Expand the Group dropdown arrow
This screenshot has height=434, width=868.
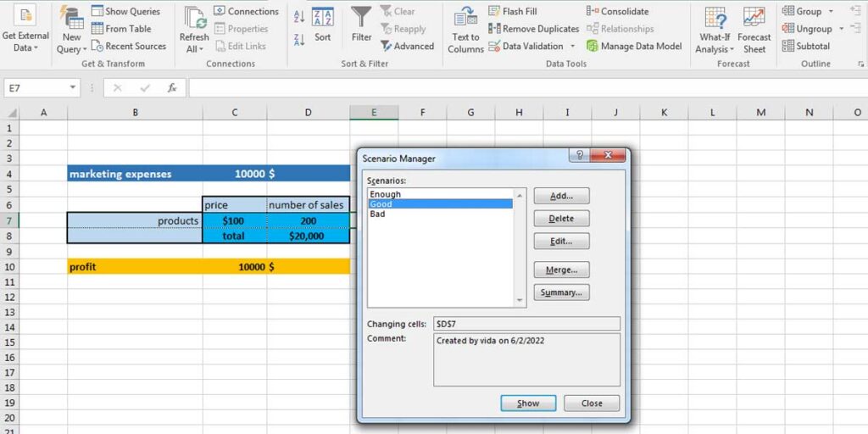[831, 12]
